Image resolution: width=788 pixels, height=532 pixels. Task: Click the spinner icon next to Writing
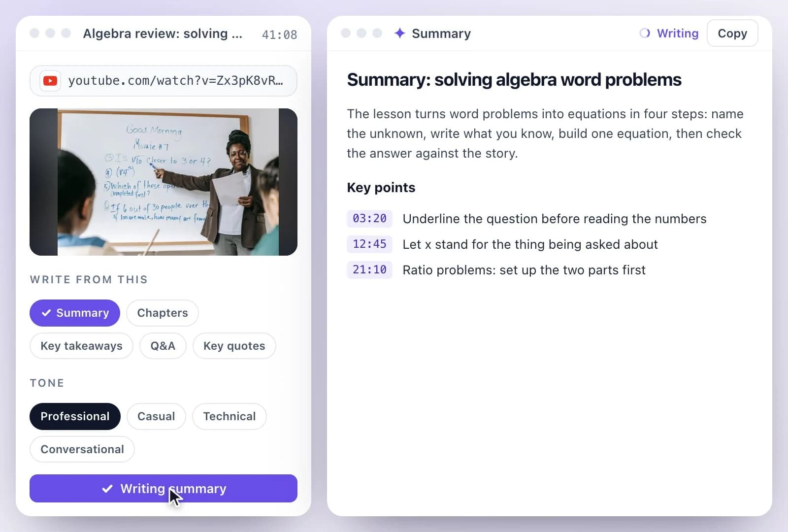(x=645, y=33)
